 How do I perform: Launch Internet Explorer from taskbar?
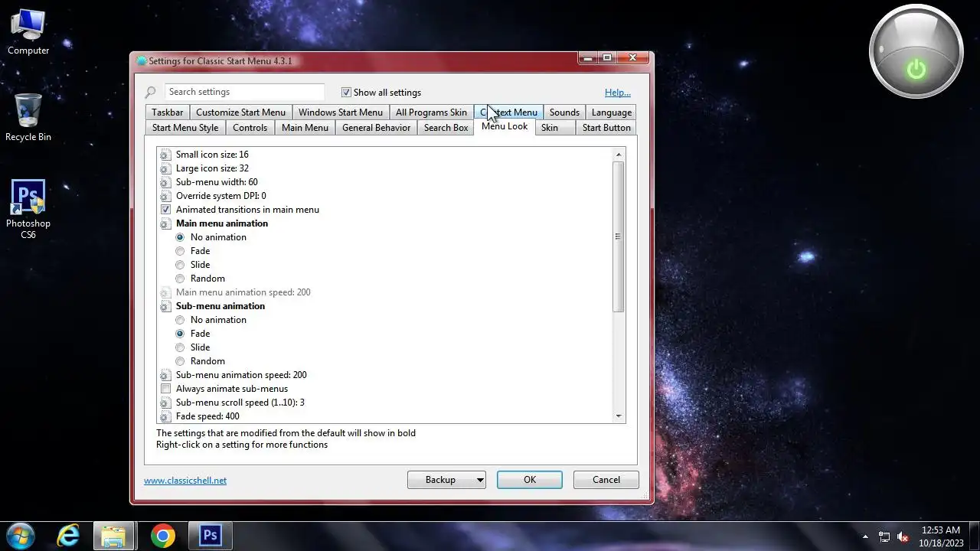[68, 536]
